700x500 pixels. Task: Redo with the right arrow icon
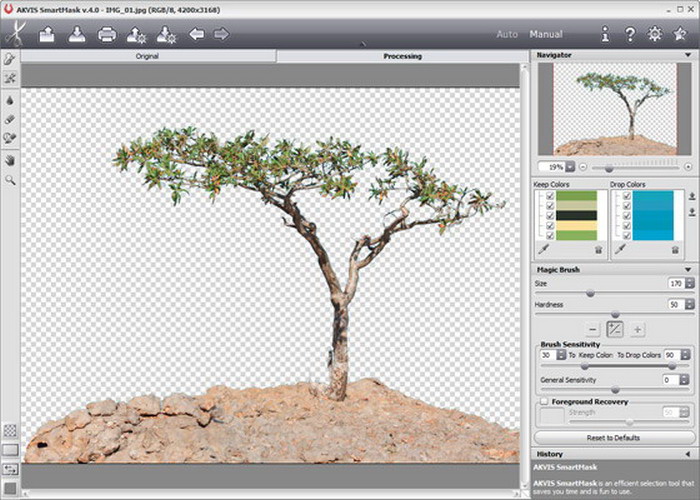[221, 34]
